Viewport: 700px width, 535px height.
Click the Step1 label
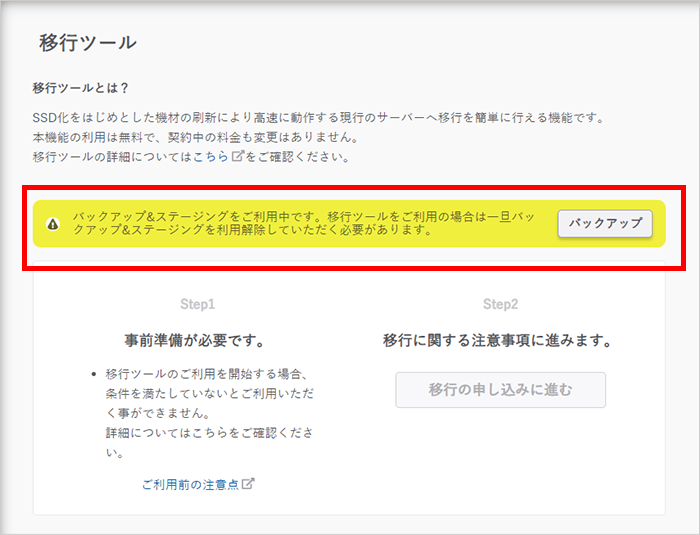point(197,303)
